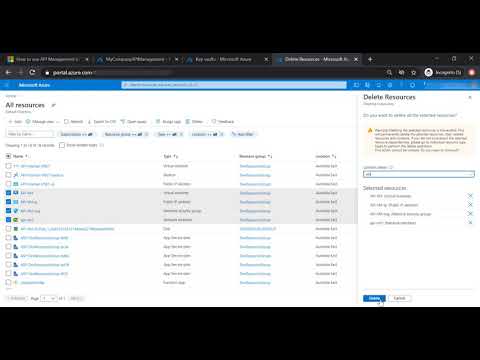Click the Add button in All resources toolbar
Viewport: 480px width, 360px height.
coord(15,122)
